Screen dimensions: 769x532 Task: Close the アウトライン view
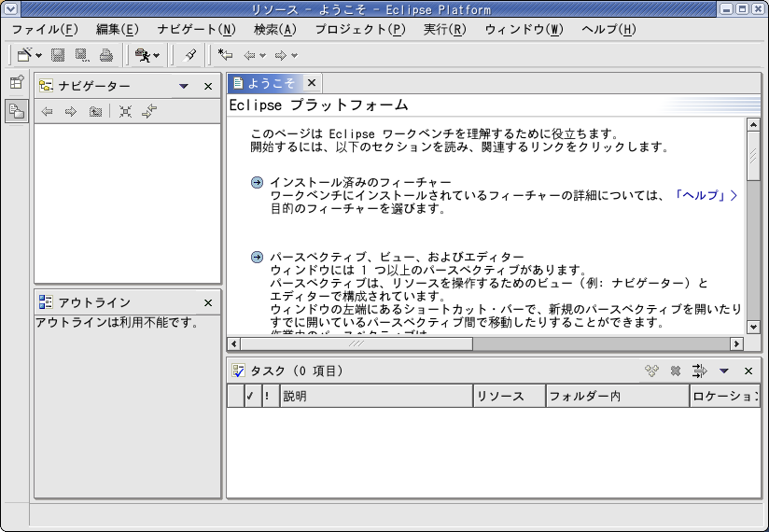pos(208,303)
